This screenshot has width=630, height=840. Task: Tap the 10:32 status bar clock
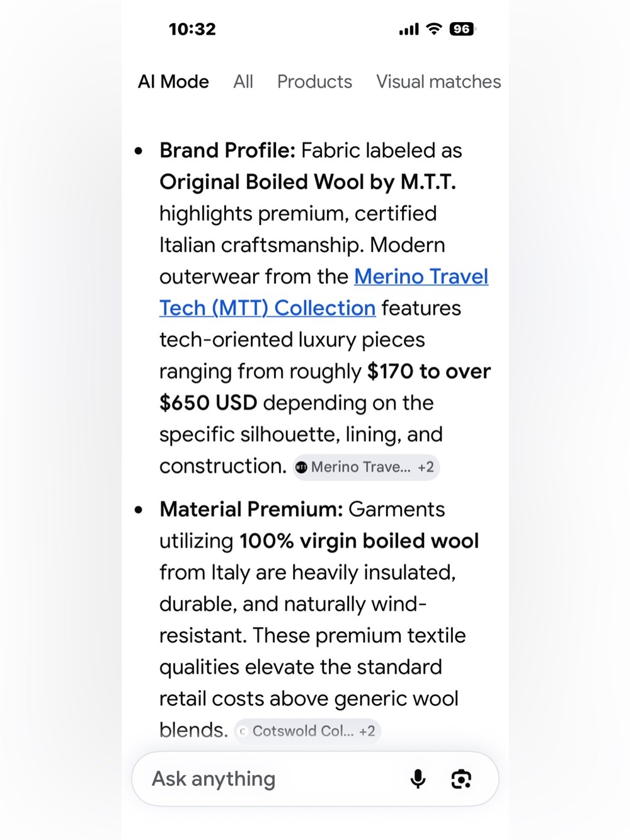coord(192,29)
